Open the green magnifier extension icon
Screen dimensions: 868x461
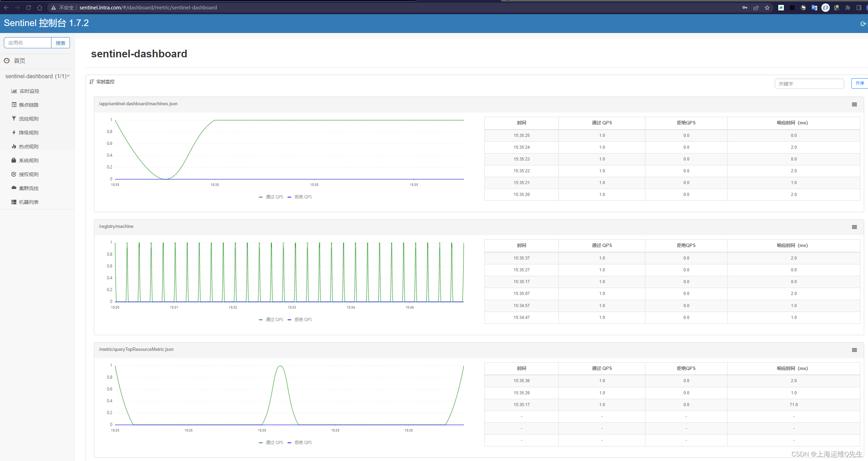pyautogui.click(x=837, y=8)
